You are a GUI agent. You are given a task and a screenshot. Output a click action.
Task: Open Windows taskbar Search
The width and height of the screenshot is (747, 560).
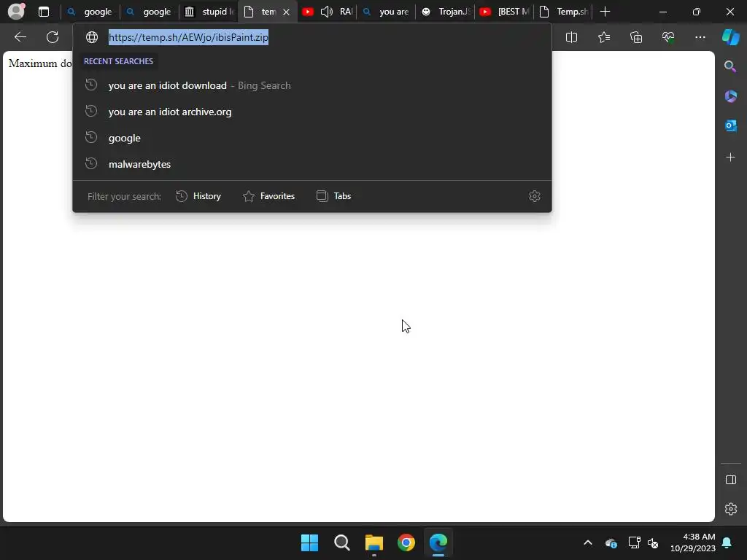tap(342, 542)
